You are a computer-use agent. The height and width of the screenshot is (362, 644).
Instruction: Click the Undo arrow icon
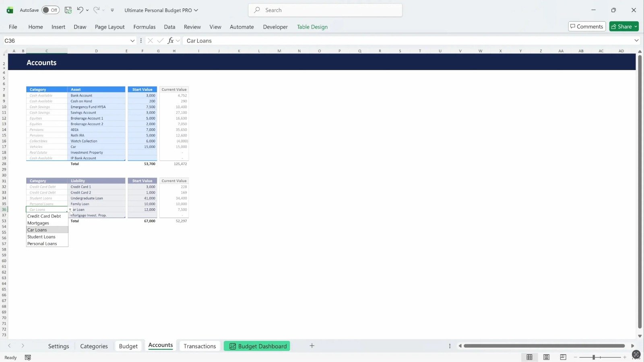tap(80, 10)
